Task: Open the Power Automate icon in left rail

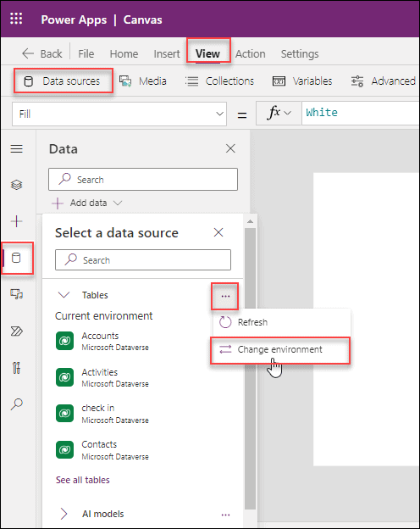Action: [x=17, y=331]
